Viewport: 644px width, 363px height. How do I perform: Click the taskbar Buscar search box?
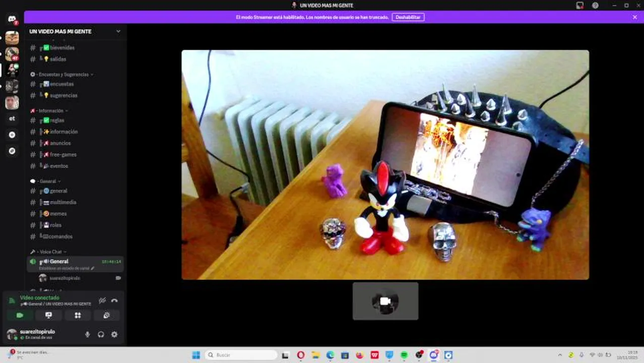point(241,355)
